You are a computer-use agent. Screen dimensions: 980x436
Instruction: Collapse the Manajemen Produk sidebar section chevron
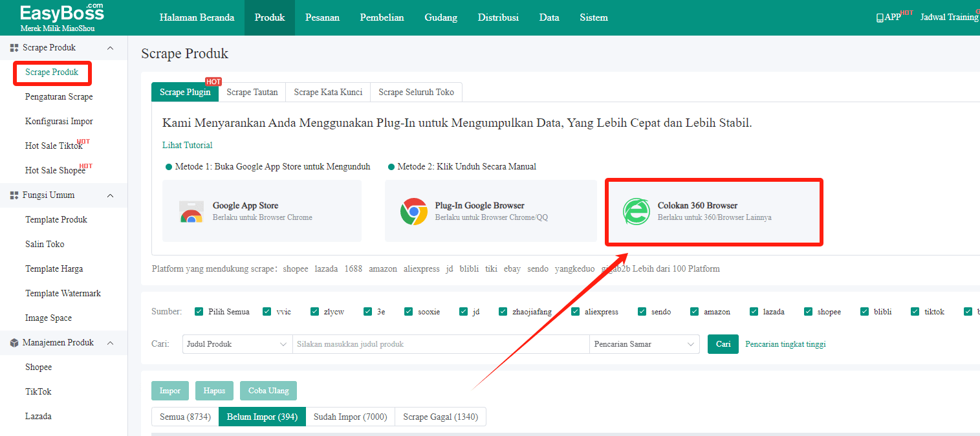[x=110, y=343]
